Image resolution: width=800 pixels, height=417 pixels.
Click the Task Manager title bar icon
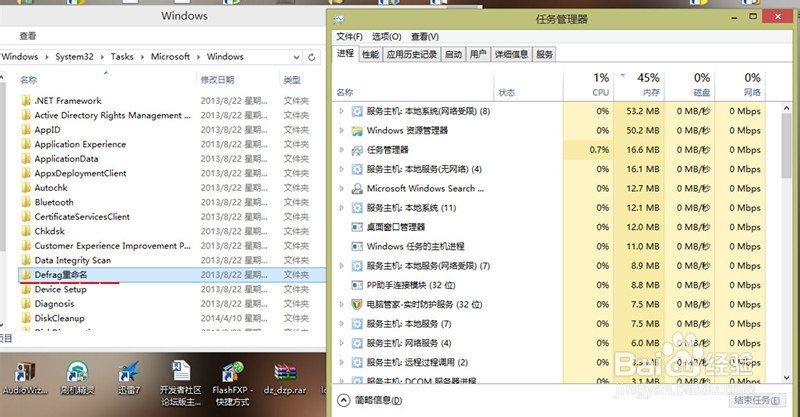click(339, 19)
